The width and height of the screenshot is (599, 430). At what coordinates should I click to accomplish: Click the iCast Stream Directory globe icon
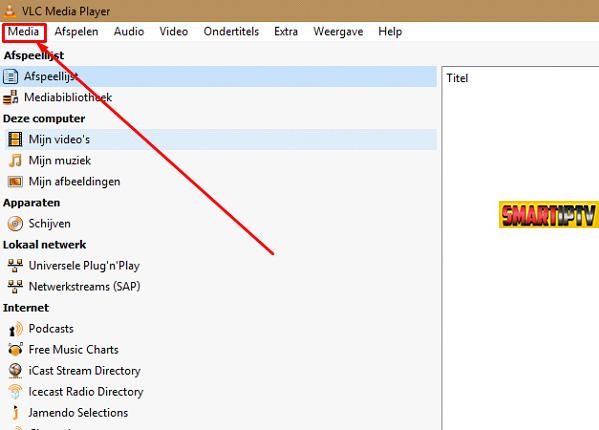pyautogui.click(x=15, y=370)
